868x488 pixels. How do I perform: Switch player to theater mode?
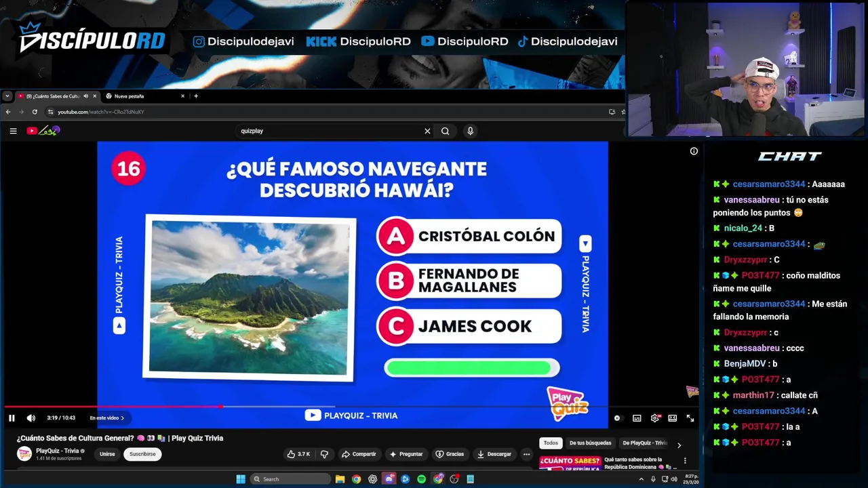(x=672, y=418)
